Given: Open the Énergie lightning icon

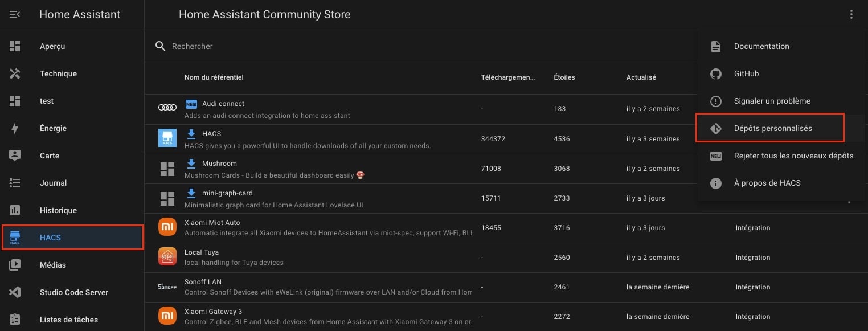Looking at the screenshot, I should click(x=15, y=128).
